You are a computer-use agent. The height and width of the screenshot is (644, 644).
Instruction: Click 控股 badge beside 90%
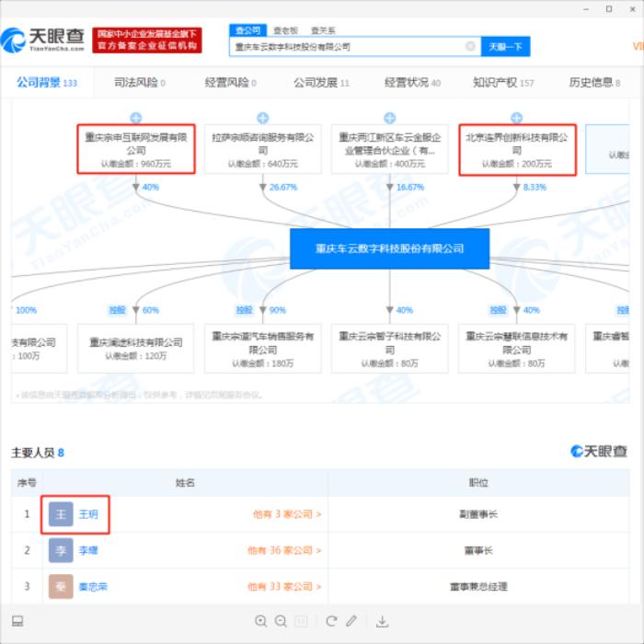[244, 310]
